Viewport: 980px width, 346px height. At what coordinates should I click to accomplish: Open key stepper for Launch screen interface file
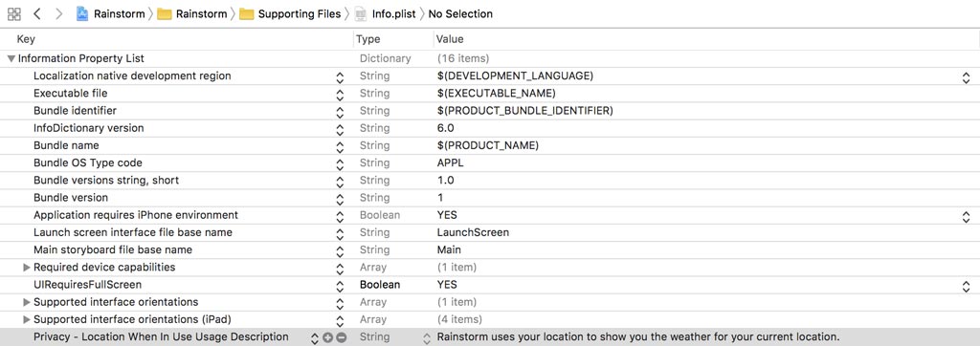tap(340, 234)
